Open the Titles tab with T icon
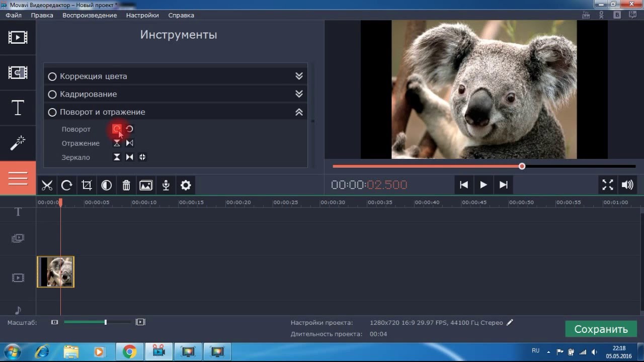The image size is (644, 362). point(18,108)
